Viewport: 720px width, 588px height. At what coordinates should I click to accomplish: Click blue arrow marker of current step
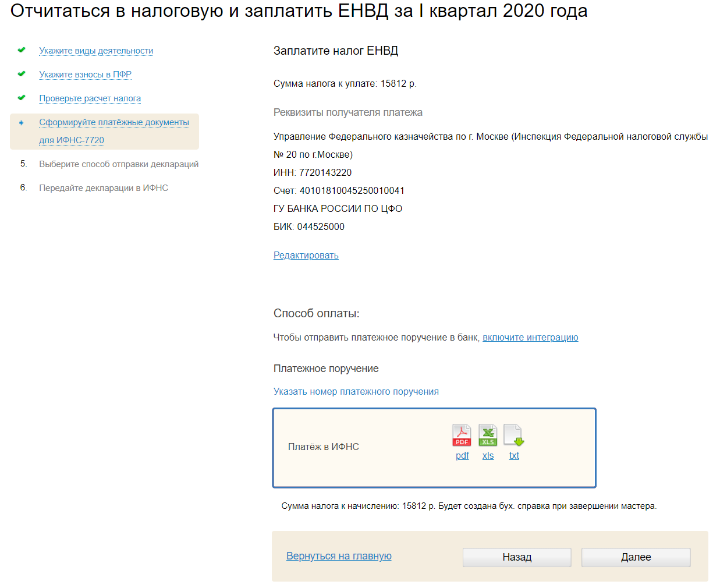22,123
